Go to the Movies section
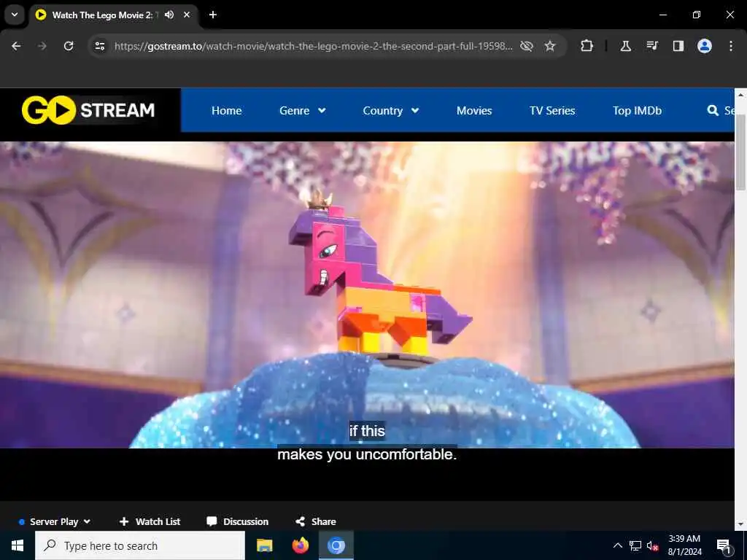The image size is (747, 560). (x=474, y=111)
